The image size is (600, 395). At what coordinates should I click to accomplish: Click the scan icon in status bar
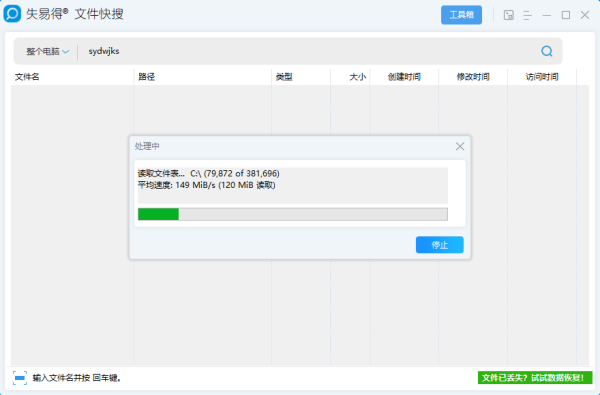click(20, 378)
